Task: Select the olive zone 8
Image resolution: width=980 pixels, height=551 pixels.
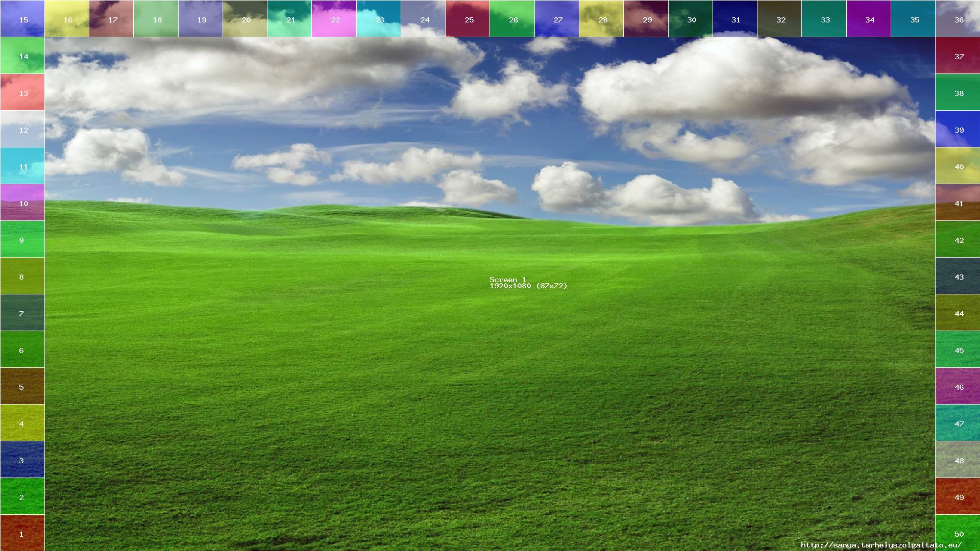Action: pos(22,275)
